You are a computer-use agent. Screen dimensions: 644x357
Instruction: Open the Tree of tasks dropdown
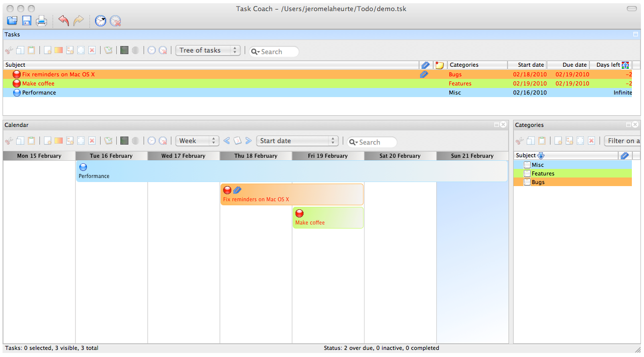pos(208,51)
